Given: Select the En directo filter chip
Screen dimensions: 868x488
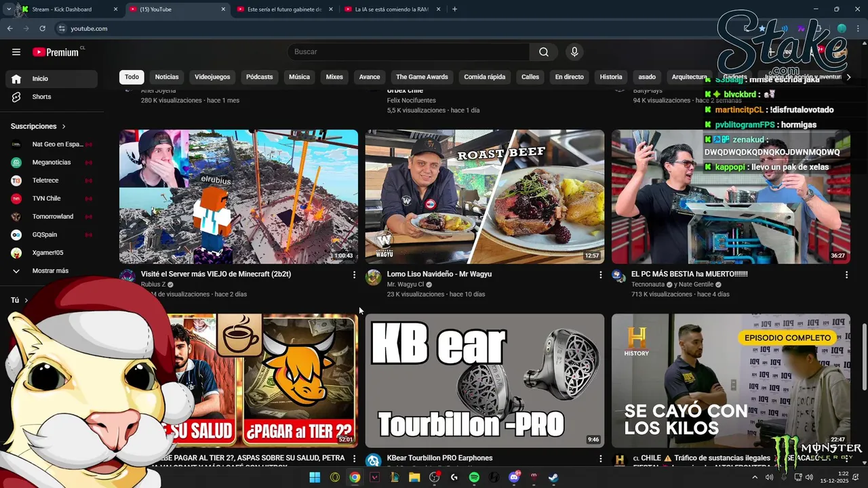Looking at the screenshot, I should click(x=570, y=77).
